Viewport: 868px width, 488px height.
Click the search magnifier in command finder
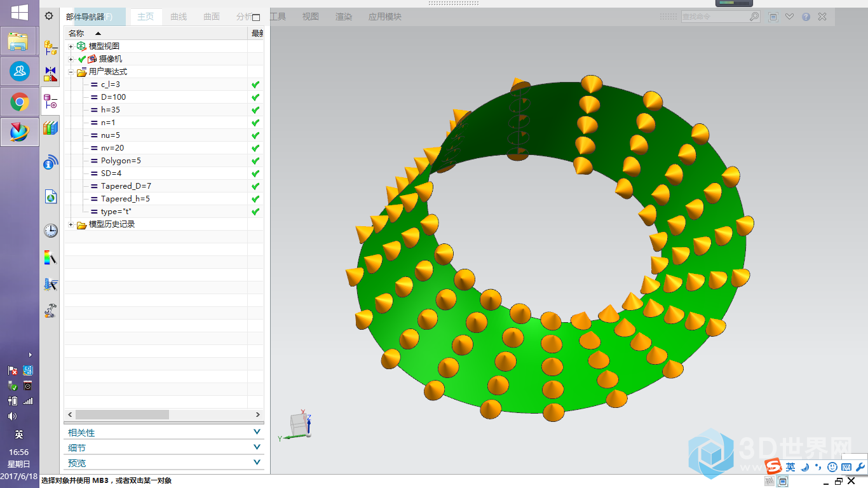[x=754, y=17]
